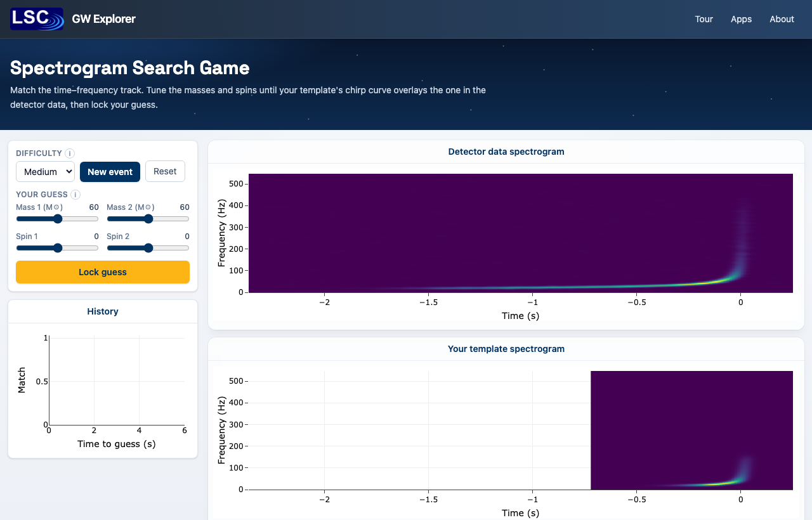Click the Your Guess info icon
This screenshot has width=812, height=520.
click(75, 195)
